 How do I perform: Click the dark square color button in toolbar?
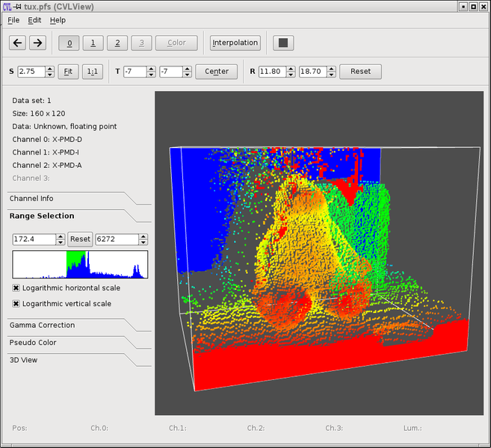[283, 43]
